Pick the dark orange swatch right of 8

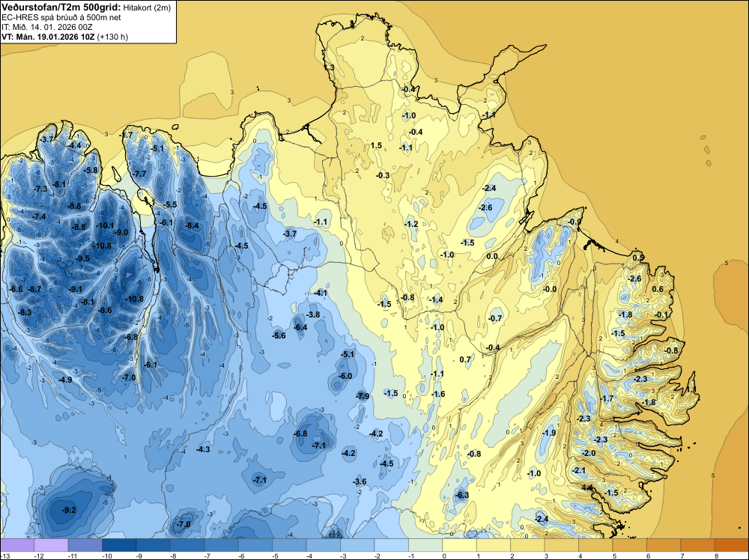pyautogui.click(x=732, y=545)
